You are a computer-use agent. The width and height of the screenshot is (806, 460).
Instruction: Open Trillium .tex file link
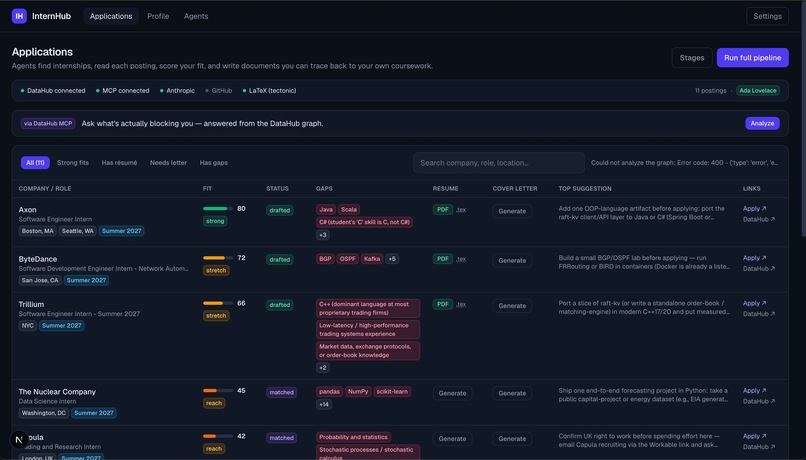tap(461, 304)
